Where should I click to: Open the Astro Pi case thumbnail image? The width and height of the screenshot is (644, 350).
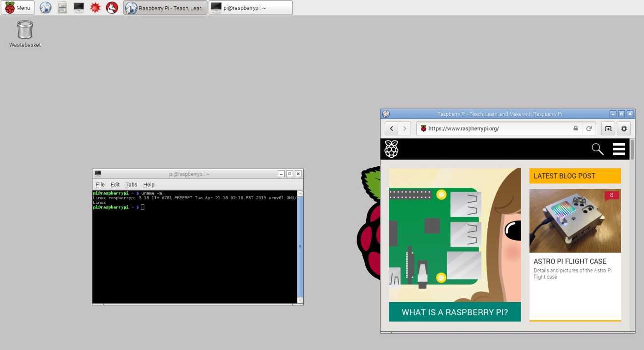(575, 221)
